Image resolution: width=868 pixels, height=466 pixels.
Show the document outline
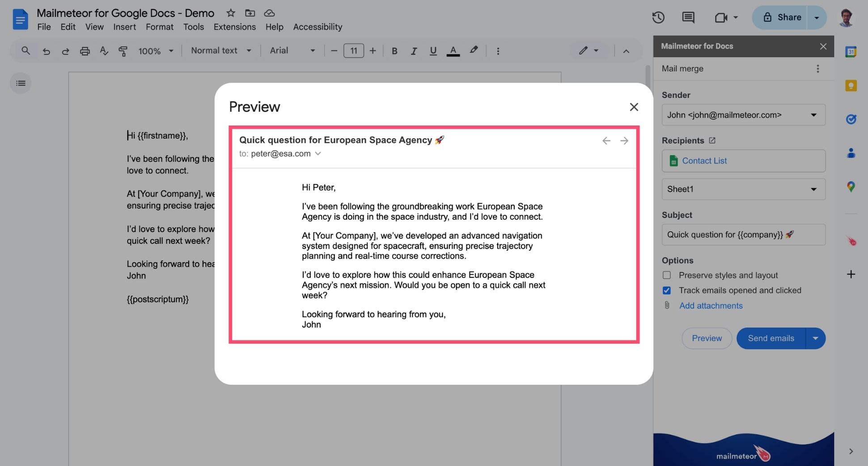point(21,83)
